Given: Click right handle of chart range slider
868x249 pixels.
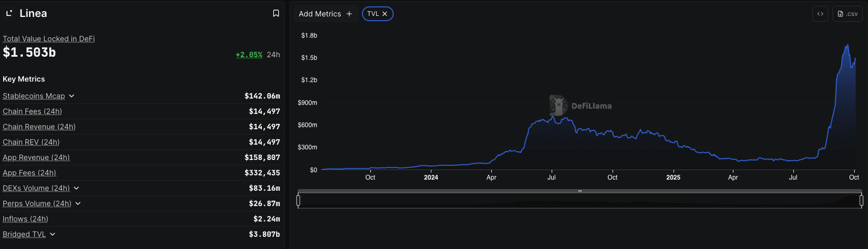Looking at the screenshot, I should pyautogui.click(x=861, y=200).
